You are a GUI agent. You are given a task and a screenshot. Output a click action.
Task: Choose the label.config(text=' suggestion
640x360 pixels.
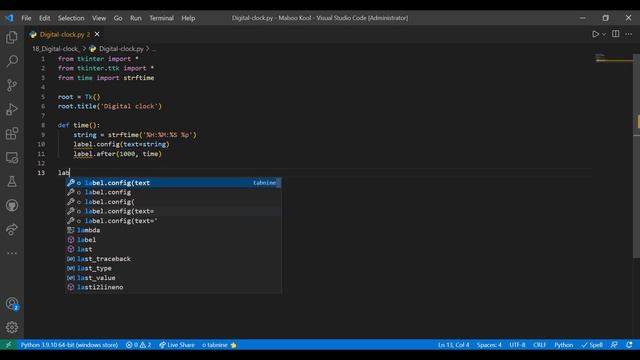[173, 221]
